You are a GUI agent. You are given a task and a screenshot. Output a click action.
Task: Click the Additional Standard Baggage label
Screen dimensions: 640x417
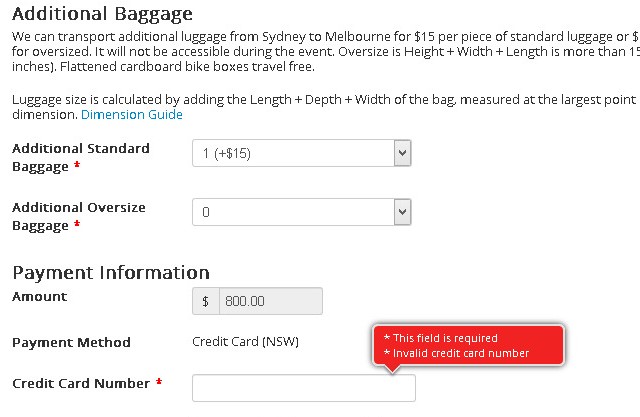80,157
